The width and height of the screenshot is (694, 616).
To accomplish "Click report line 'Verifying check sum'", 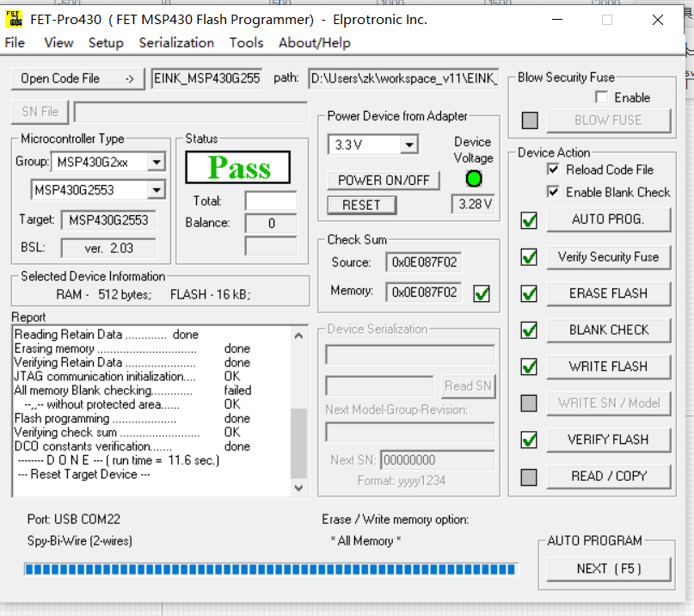I will coord(128,433).
